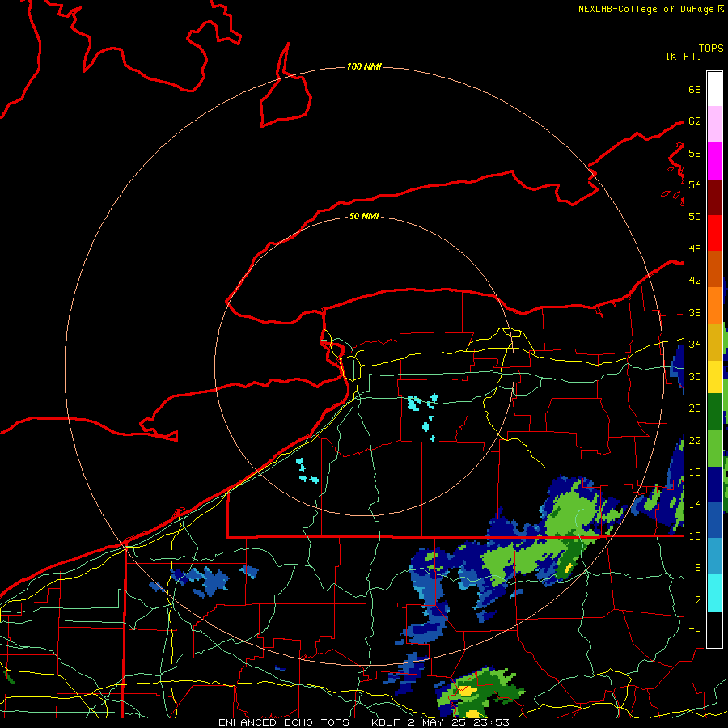The height and width of the screenshot is (728, 728).
Task: Click the '14' legend value
Action: [695, 504]
